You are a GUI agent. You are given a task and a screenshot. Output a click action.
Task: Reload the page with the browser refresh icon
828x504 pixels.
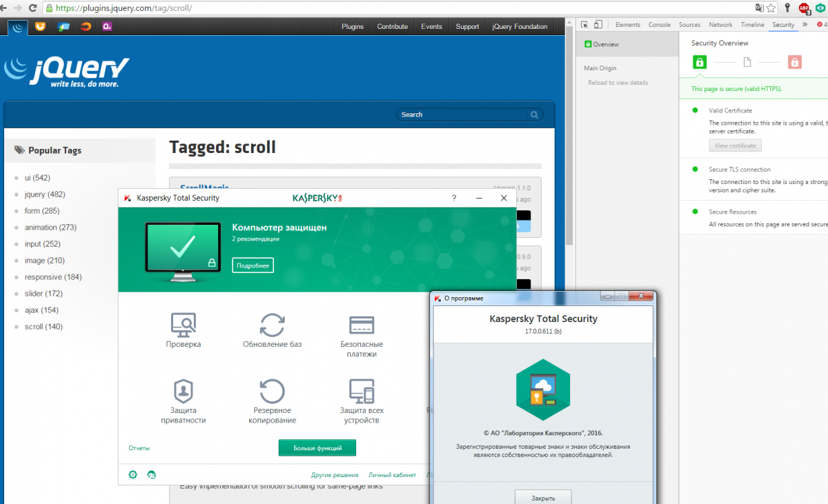[x=33, y=8]
